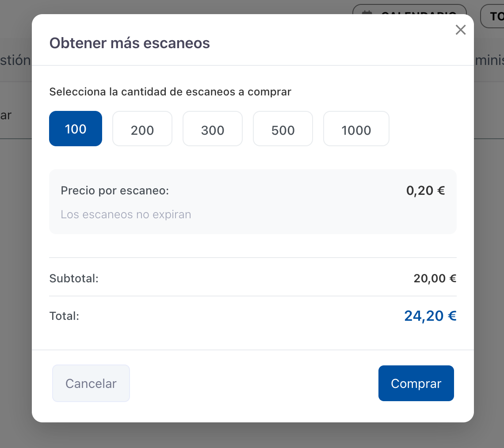
Task: Click the 24,20 € total amount
Action: (x=430, y=316)
